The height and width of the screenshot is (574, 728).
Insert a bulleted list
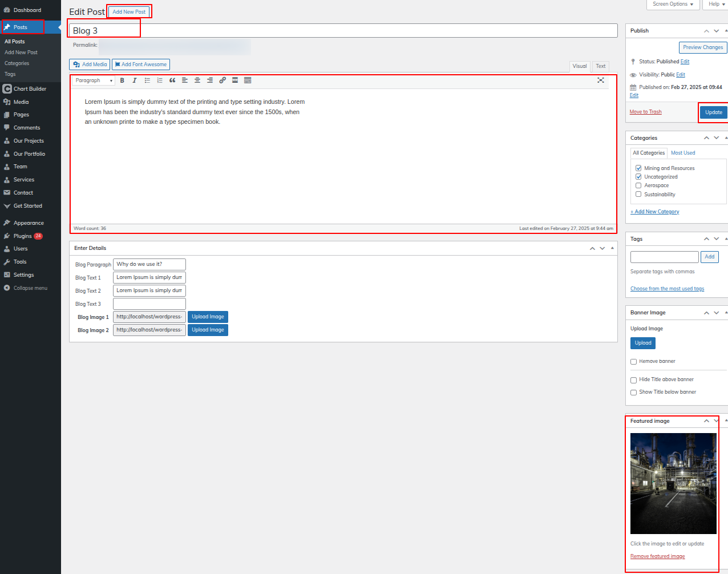147,80
